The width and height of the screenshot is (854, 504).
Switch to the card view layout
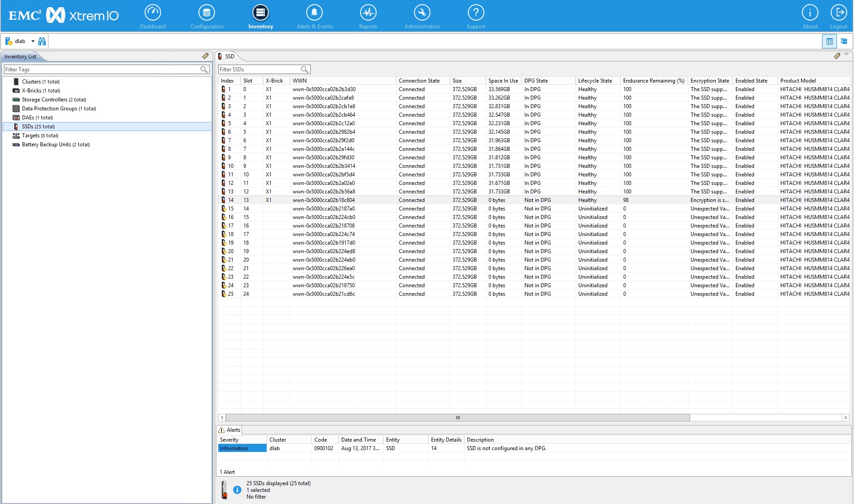coord(844,41)
